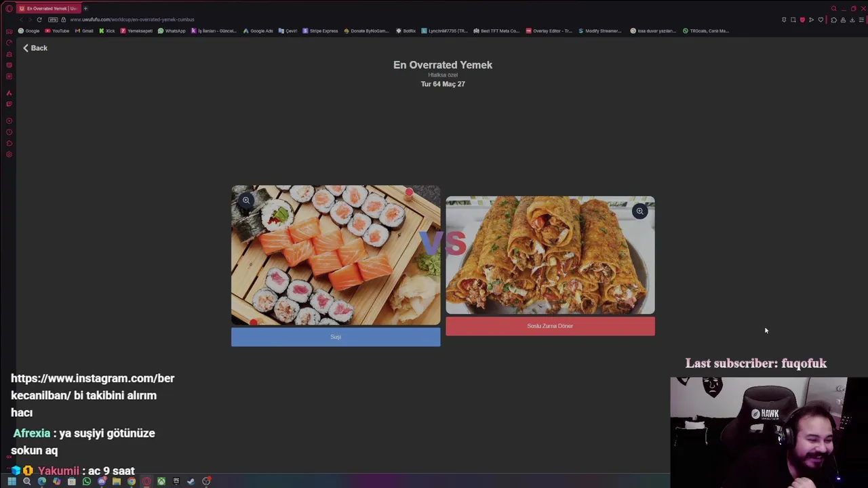Open the Google bookmark

pos(29,30)
